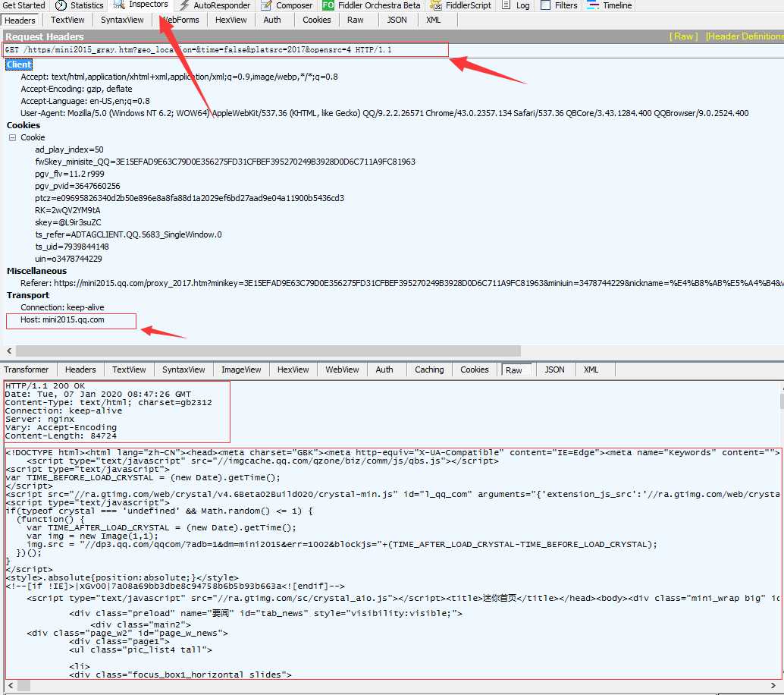Open the response Cookies tab
The height and width of the screenshot is (695, 784).
[474, 370]
